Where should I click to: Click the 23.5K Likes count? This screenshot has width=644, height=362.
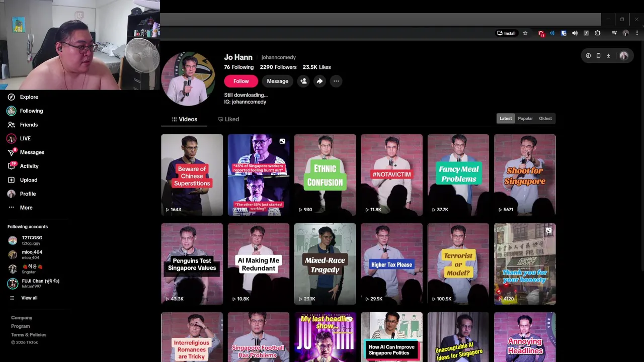coord(316,67)
